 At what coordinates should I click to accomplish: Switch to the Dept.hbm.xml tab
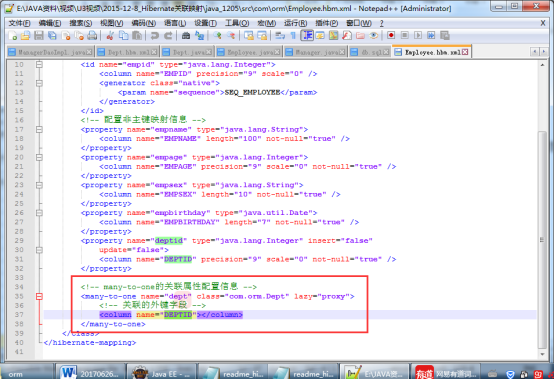(x=127, y=52)
